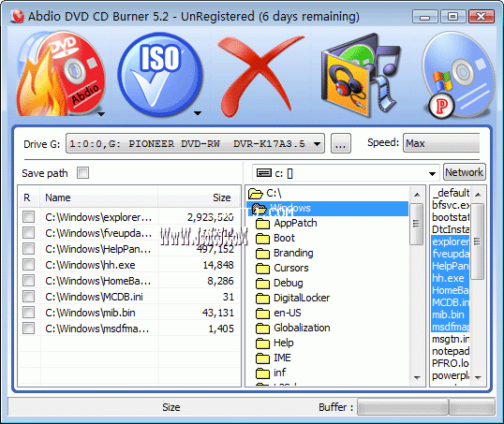Sort by the Name column header

pyautogui.click(x=99, y=197)
